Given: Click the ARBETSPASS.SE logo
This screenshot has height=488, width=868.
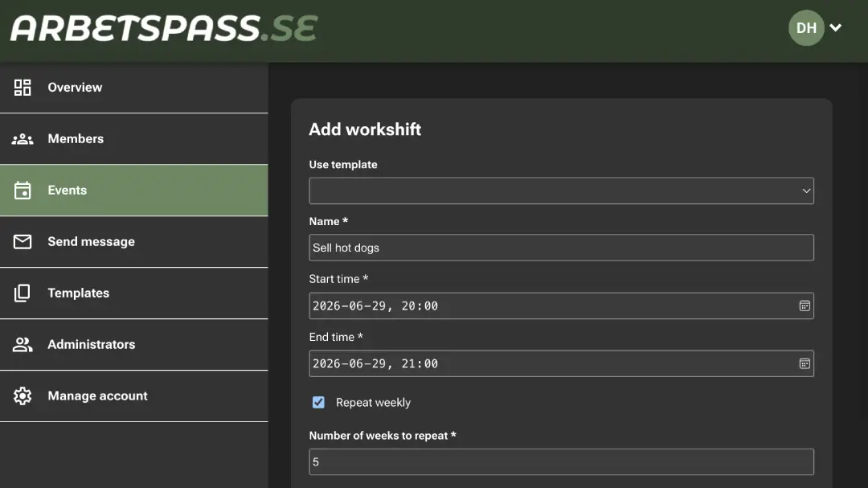Looking at the screenshot, I should pyautogui.click(x=164, y=27).
